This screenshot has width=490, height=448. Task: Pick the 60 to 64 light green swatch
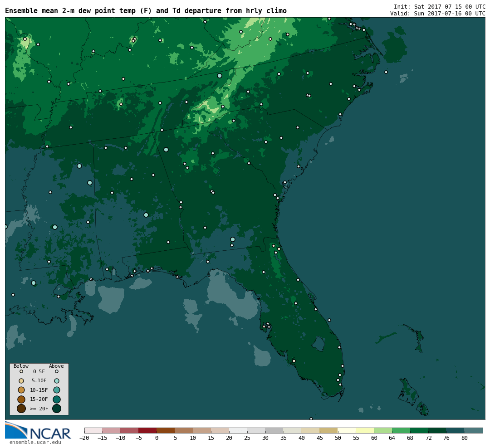pyautogui.click(x=383, y=430)
